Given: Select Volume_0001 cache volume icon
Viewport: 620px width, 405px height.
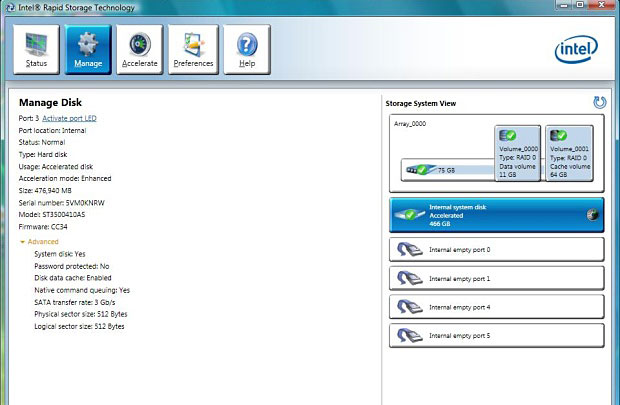Looking at the screenshot, I should pos(558,136).
